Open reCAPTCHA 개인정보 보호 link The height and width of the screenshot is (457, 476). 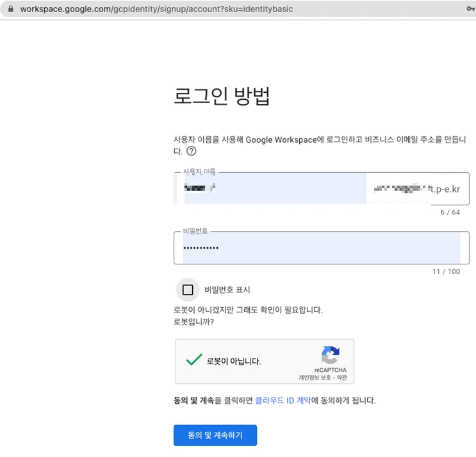click(315, 378)
